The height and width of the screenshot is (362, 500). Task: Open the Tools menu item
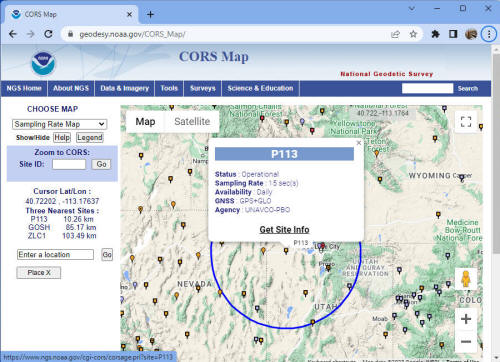point(169,88)
